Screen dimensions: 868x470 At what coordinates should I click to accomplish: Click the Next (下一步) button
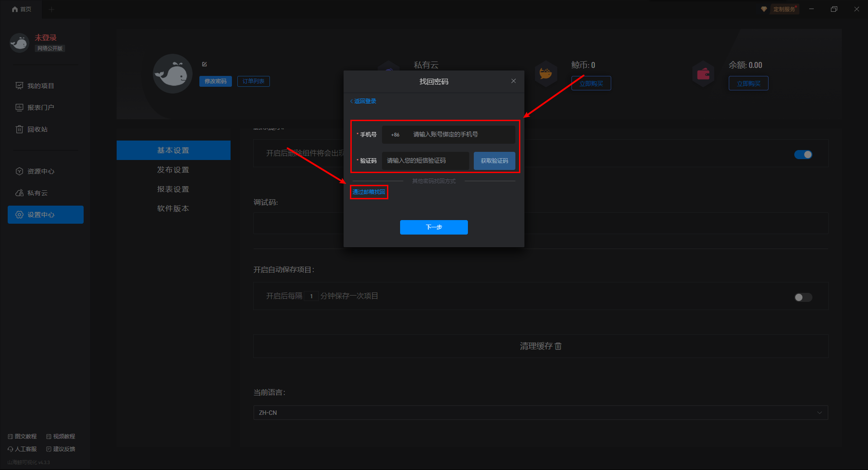tap(434, 227)
